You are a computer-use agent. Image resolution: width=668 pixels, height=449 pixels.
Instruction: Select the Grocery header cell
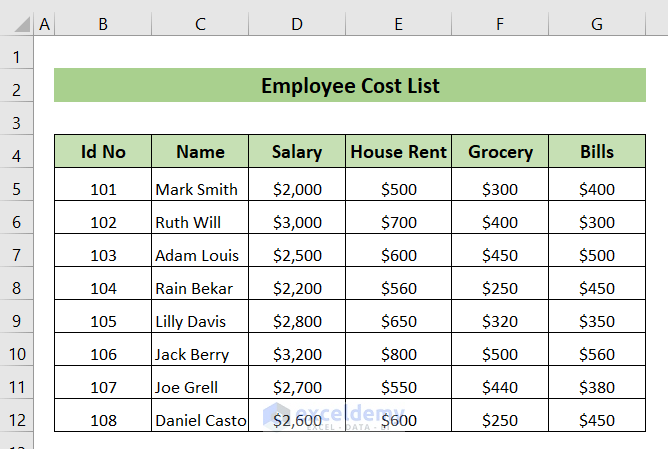click(x=500, y=152)
